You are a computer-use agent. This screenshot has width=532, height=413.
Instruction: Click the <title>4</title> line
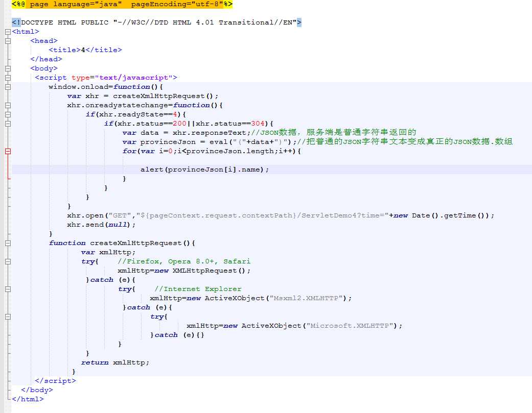(85, 50)
